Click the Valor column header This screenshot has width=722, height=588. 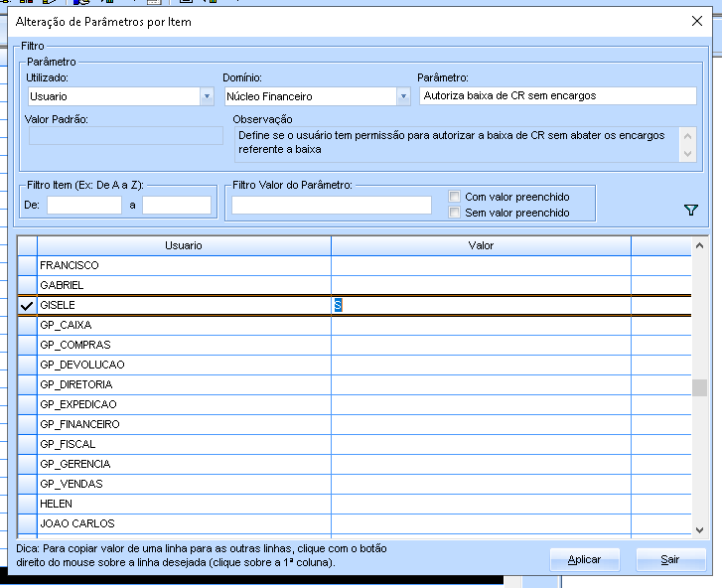(x=481, y=245)
